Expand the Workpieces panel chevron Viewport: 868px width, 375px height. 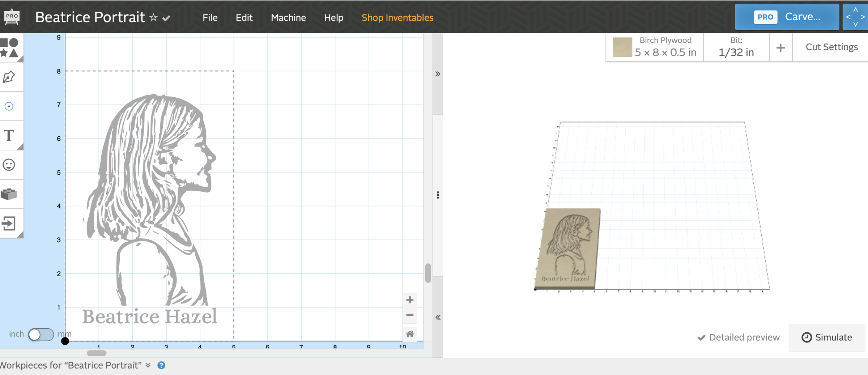(x=148, y=365)
